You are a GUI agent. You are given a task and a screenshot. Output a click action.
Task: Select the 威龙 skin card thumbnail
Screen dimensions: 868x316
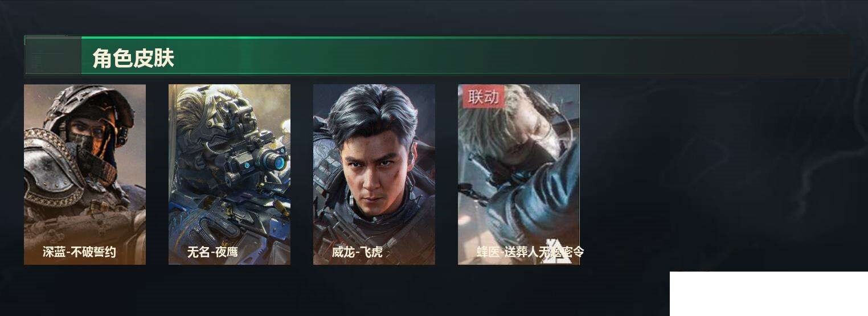[x=374, y=174]
